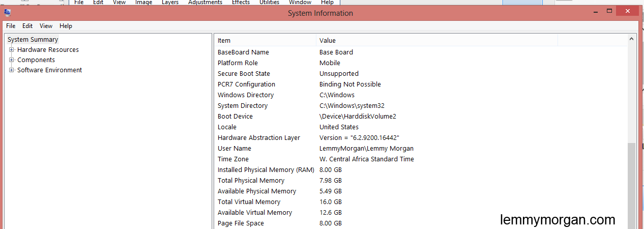Select the Hardware Resources tree item
The width and height of the screenshot is (644, 229).
click(48, 50)
